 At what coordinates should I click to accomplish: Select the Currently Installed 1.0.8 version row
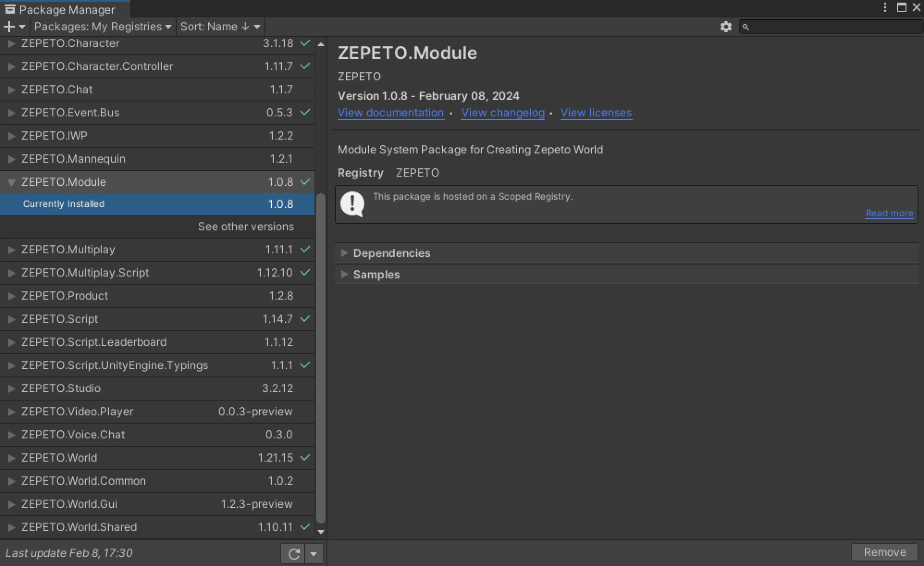pos(157,204)
